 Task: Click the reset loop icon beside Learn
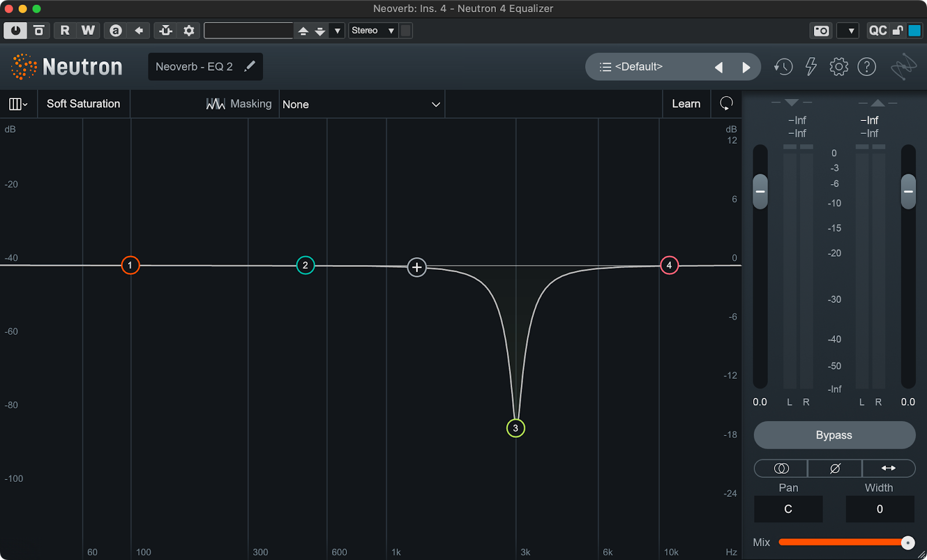click(x=726, y=104)
